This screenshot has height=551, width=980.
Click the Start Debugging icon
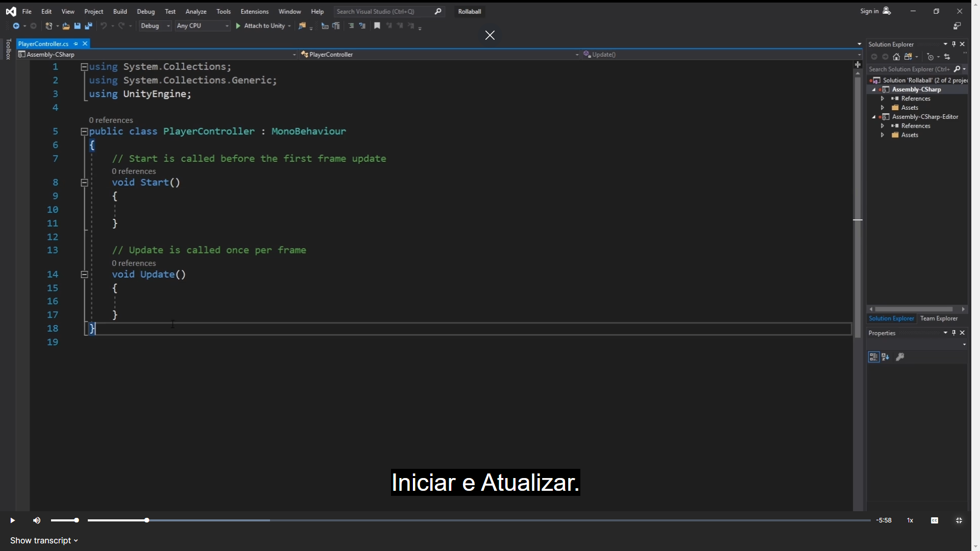pos(239,26)
